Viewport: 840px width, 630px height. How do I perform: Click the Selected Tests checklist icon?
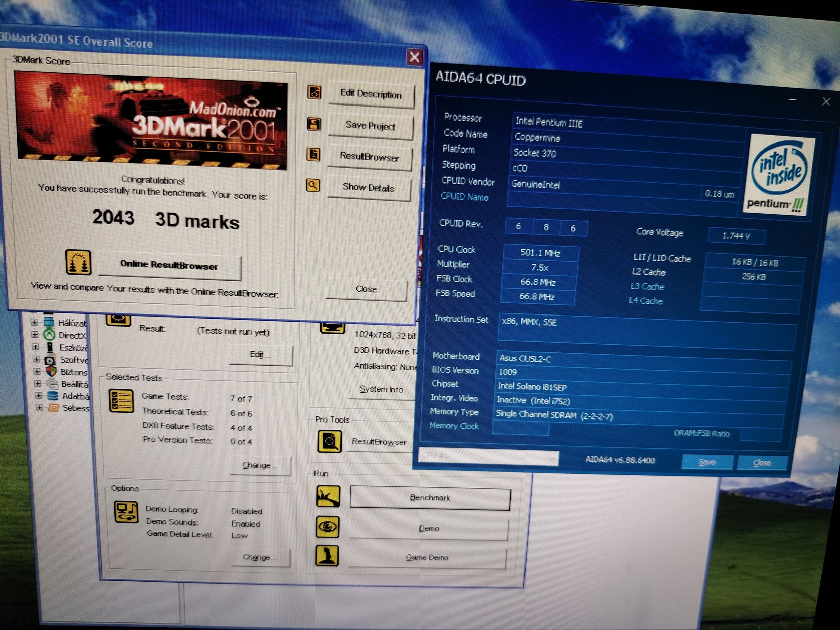pyautogui.click(x=121, y=401)
